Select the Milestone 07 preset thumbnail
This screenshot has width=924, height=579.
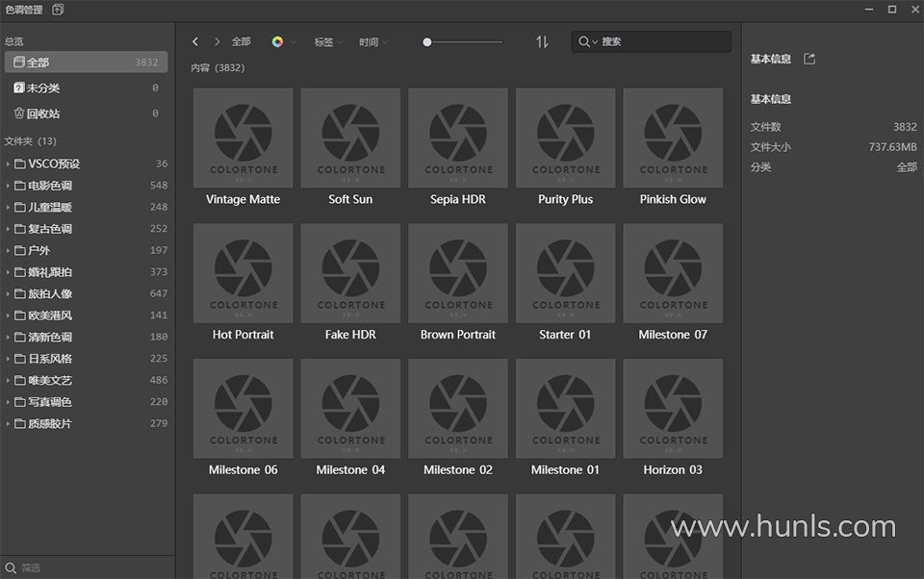(673, 273)
